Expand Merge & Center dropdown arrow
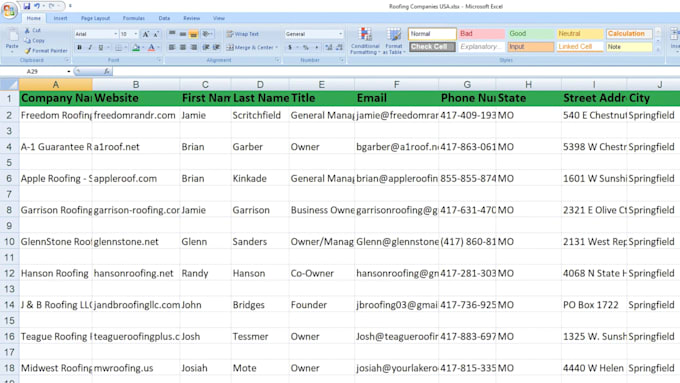680x383 pixels. tap(277, 47)
